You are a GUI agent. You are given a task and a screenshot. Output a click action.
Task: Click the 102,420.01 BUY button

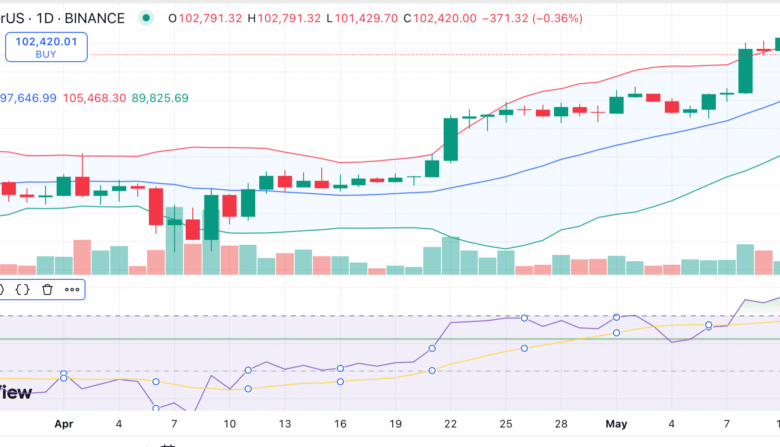46,47
